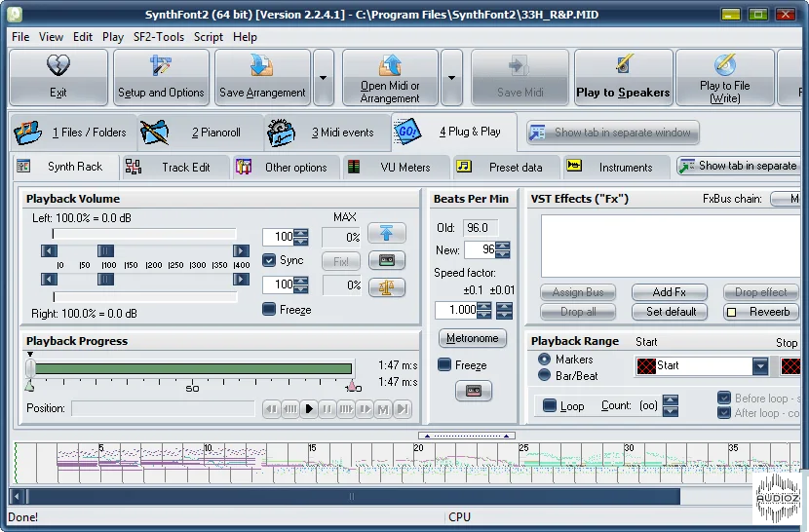Select the Bar/Beat radio button

544,375
